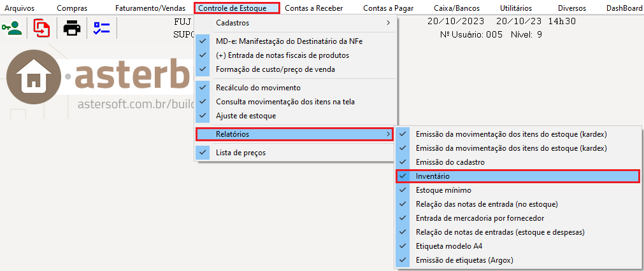Expand the Cadastros submenu arrow

click(388, 23)
